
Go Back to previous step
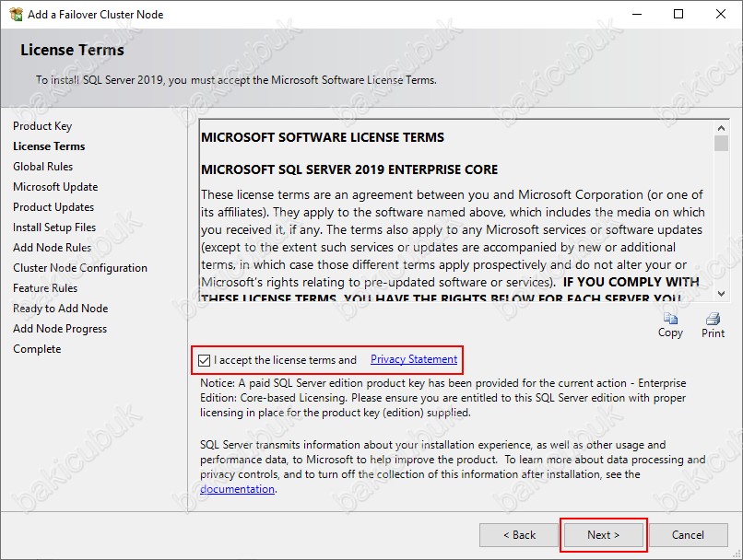click(519, 535)
